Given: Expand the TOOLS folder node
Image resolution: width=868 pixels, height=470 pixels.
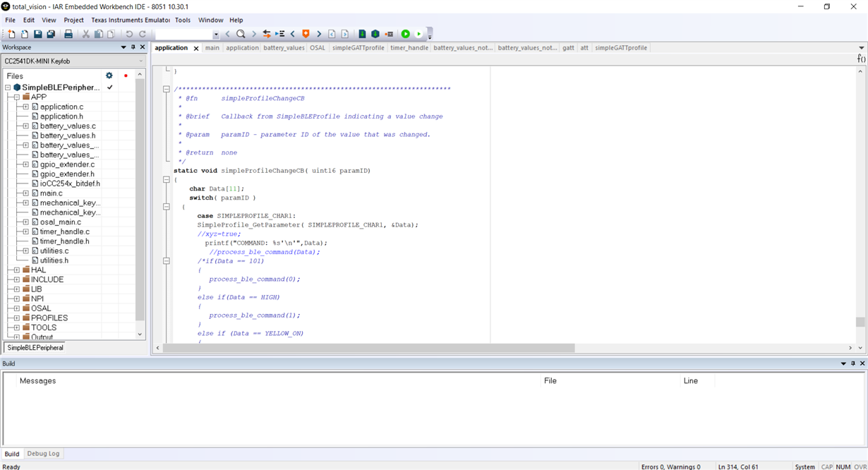Looking at the screenshot, I should coord(17,327).
